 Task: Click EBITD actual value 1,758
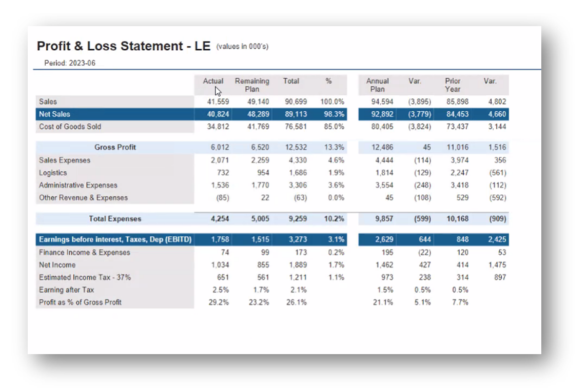(220, 239)
